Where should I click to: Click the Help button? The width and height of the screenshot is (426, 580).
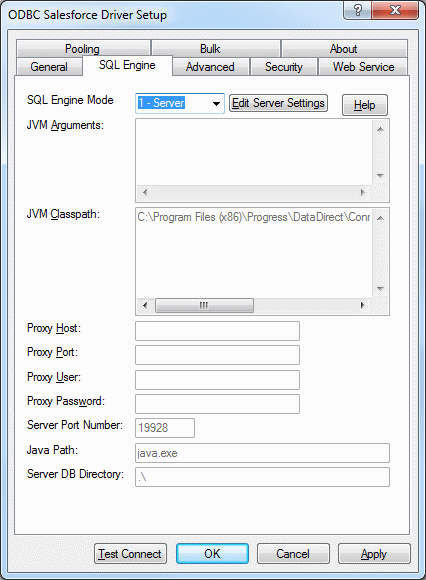365,105
